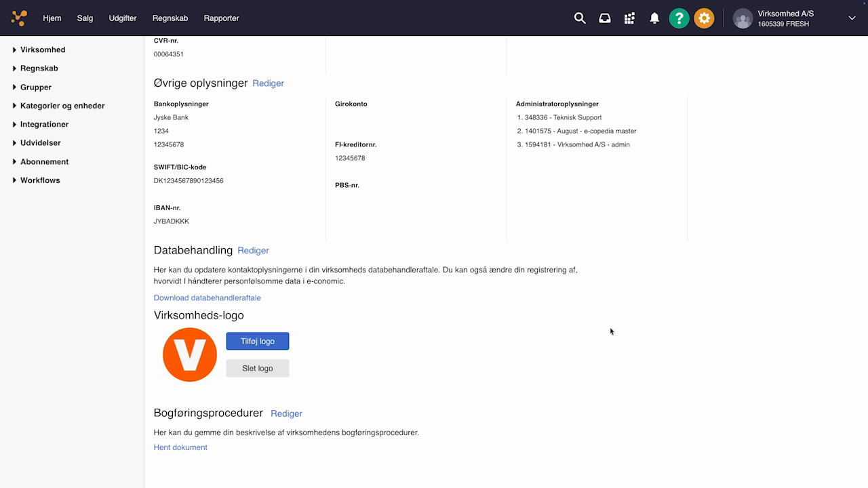
Task: Click the IBAN value JYBADKKK
Action: coord(172,222)
